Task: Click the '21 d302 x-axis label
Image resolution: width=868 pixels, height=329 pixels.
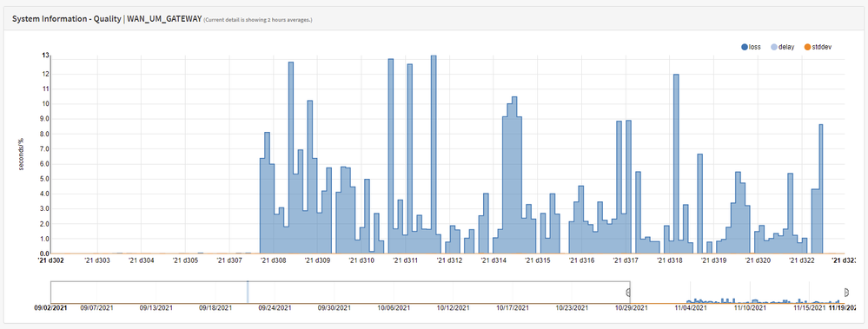Action: (x=51, y=260)
